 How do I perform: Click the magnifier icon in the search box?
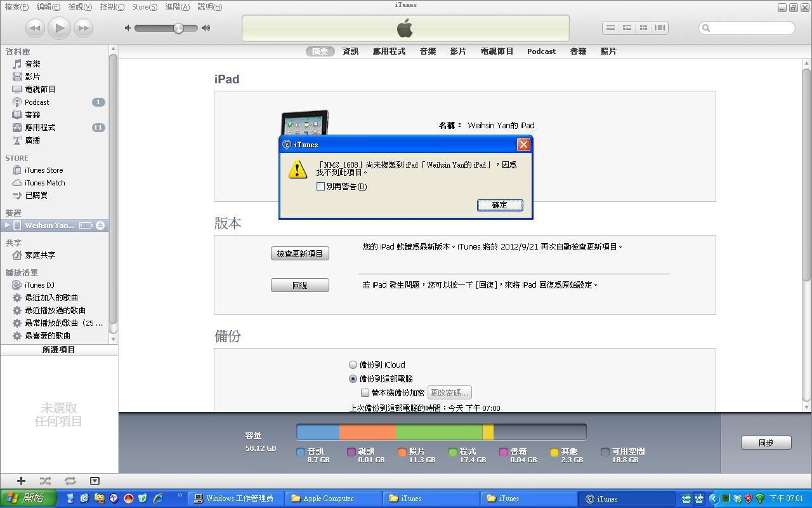[706, 28]
